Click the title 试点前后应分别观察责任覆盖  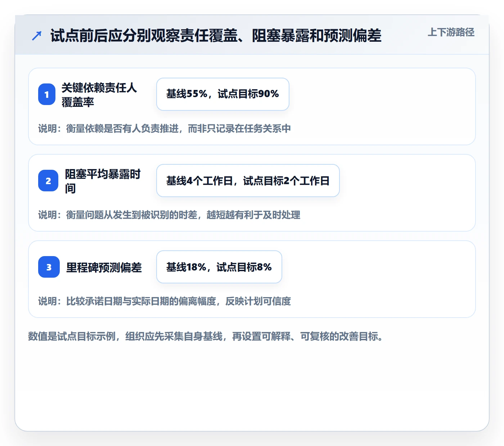coord(216,36)
